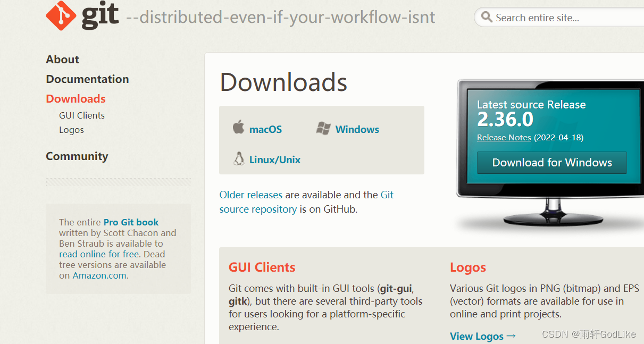Click the Linux penguin icon
Image resolution: width=644 pixels, height=344 pixels.
tap(239, 158)
